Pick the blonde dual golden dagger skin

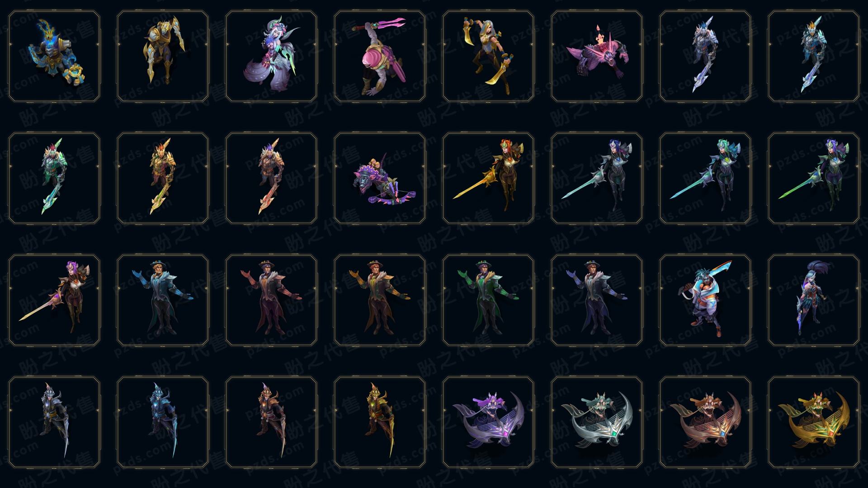pos(488,56)
